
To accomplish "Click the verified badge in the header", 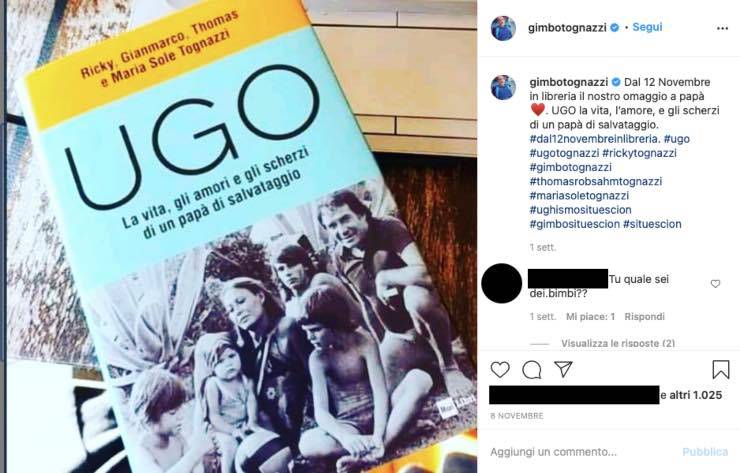I will 614,28.
